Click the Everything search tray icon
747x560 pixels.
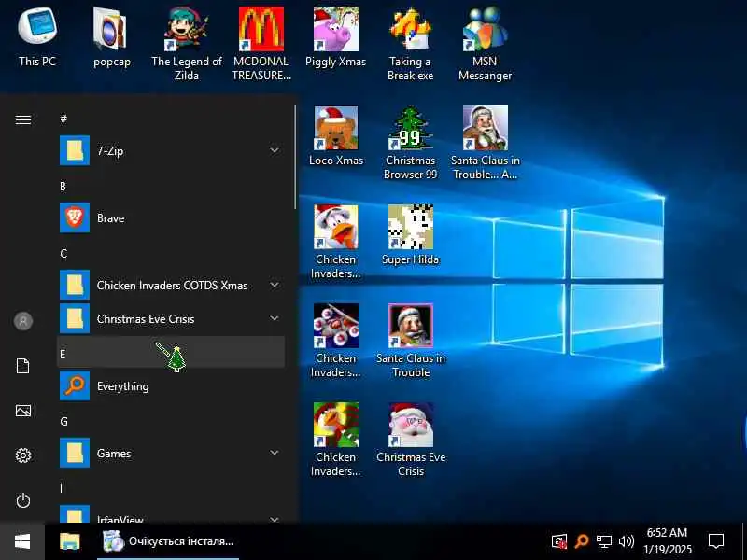[x=582, y=541]
